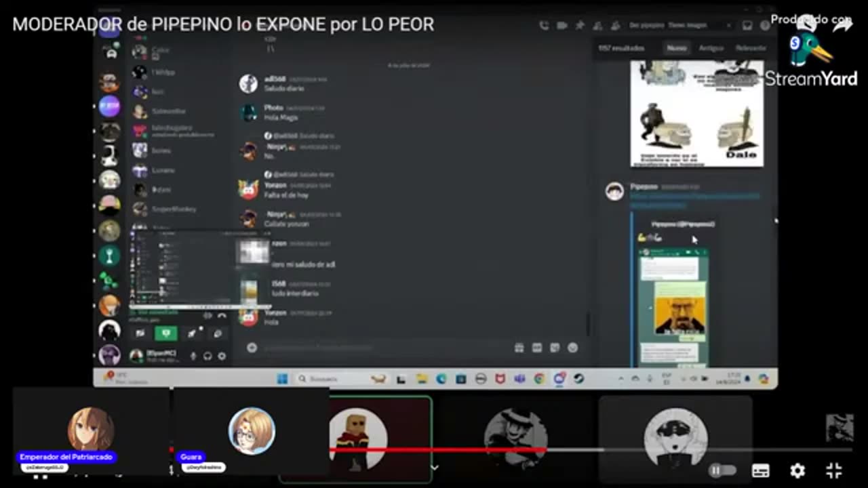Expand the system tray hidden icons chevron

621,379
